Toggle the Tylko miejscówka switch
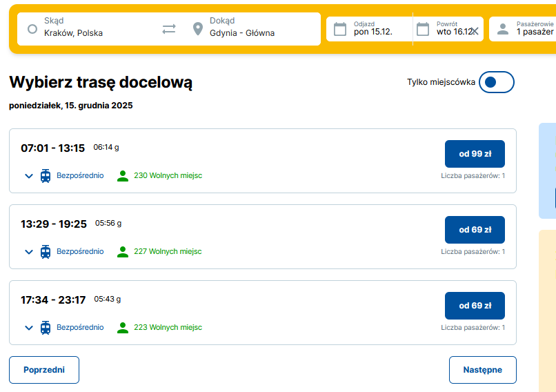 tap(496, 82)
